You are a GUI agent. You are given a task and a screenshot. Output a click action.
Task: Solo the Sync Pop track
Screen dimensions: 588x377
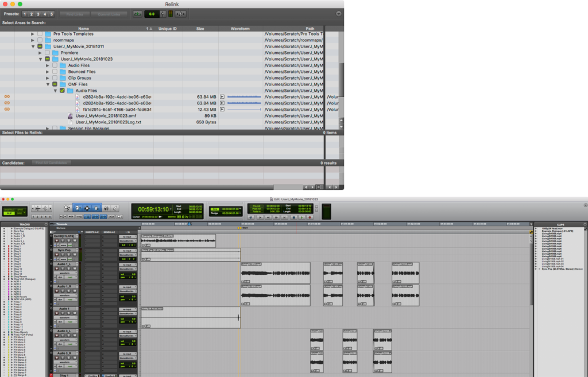click(69, 254)
